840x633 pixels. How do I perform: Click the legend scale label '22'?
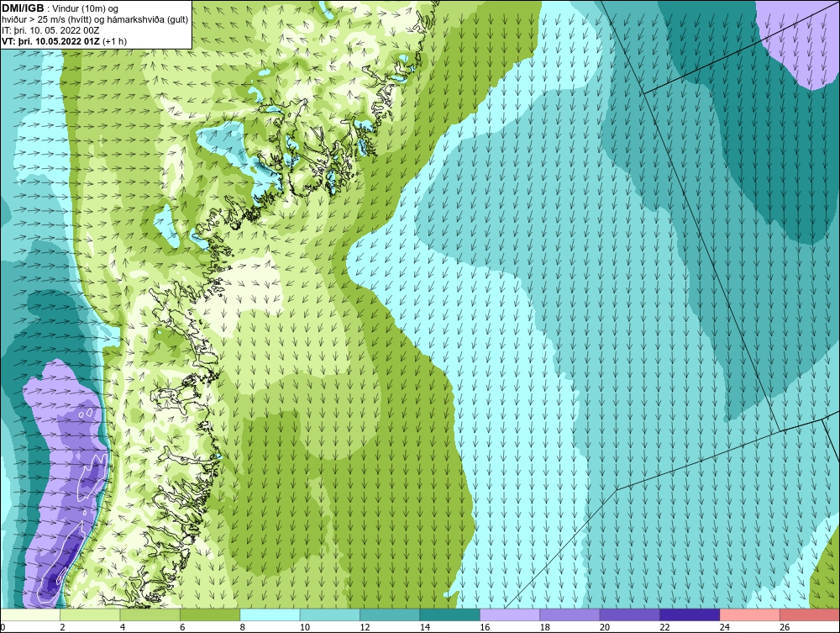(664, 627)
